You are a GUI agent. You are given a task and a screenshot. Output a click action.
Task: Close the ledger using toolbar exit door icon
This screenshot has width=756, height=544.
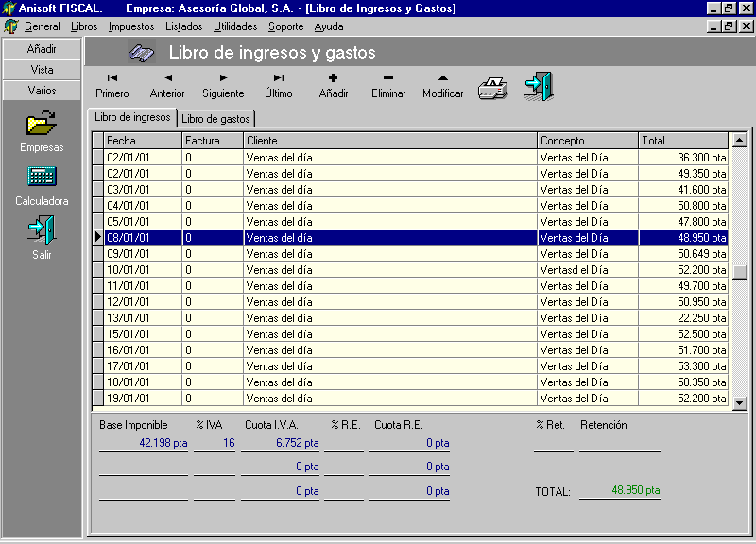coord(539,87)
